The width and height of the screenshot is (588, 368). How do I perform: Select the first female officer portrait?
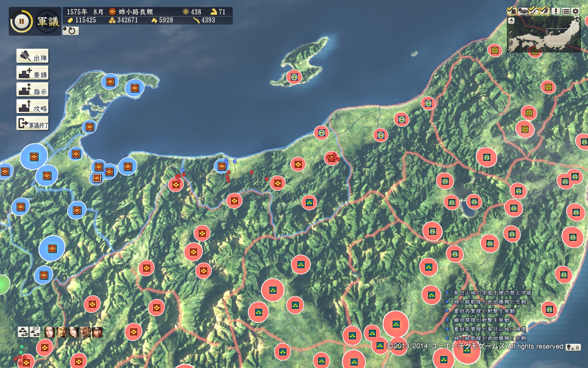coord(50,332)
